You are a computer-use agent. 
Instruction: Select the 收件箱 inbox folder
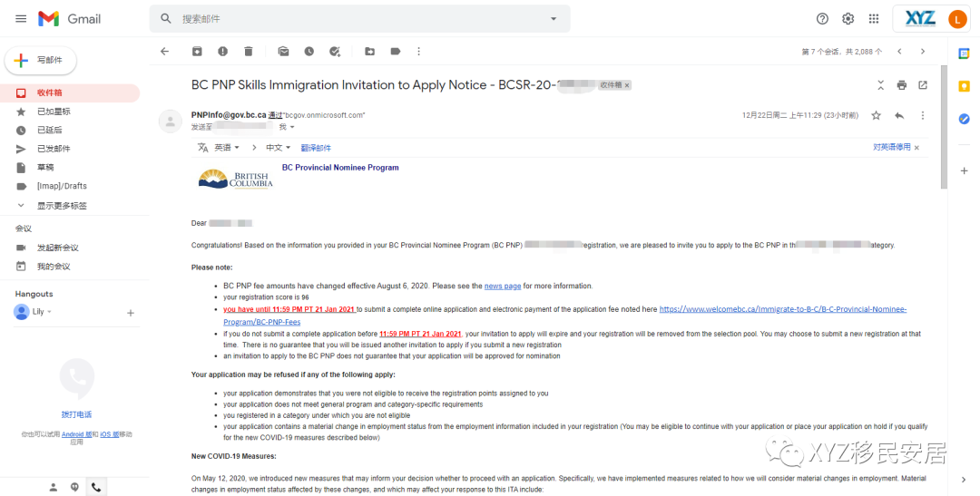coord(70,92)
